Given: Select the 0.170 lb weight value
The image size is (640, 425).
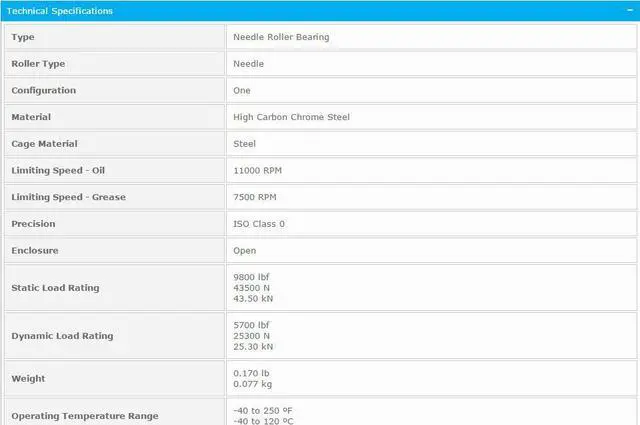Looking at the screenshot, I should pyautogui.click(x=251, y=373).
